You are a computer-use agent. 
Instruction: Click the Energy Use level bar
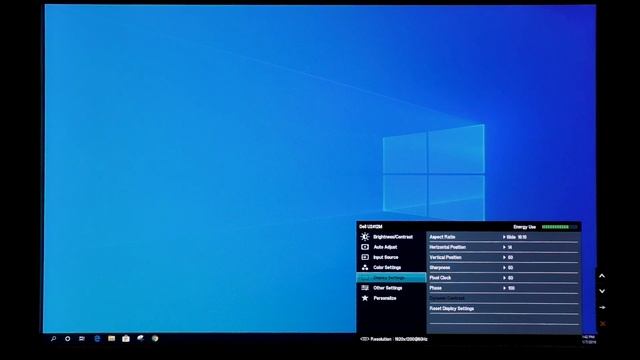click(x=559, y=227)
